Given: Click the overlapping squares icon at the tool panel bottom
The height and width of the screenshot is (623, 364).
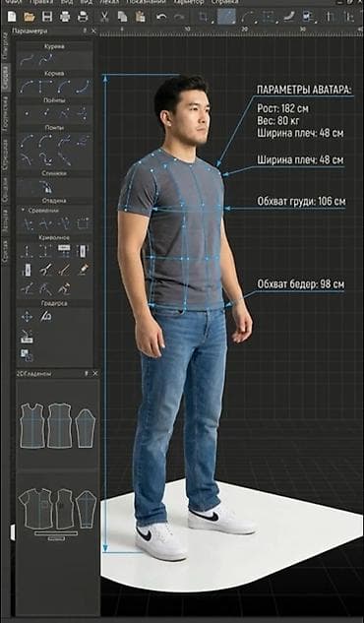Looking at the screenshot, I should click(27, 355).
